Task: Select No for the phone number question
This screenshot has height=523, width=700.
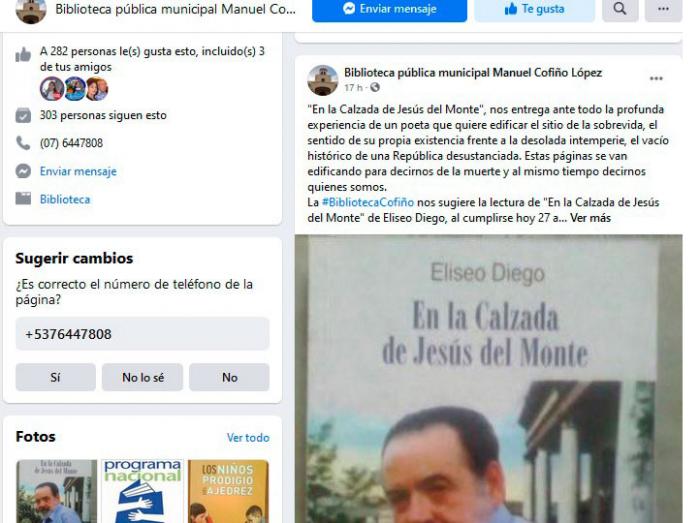Action: tap(229, 378)
